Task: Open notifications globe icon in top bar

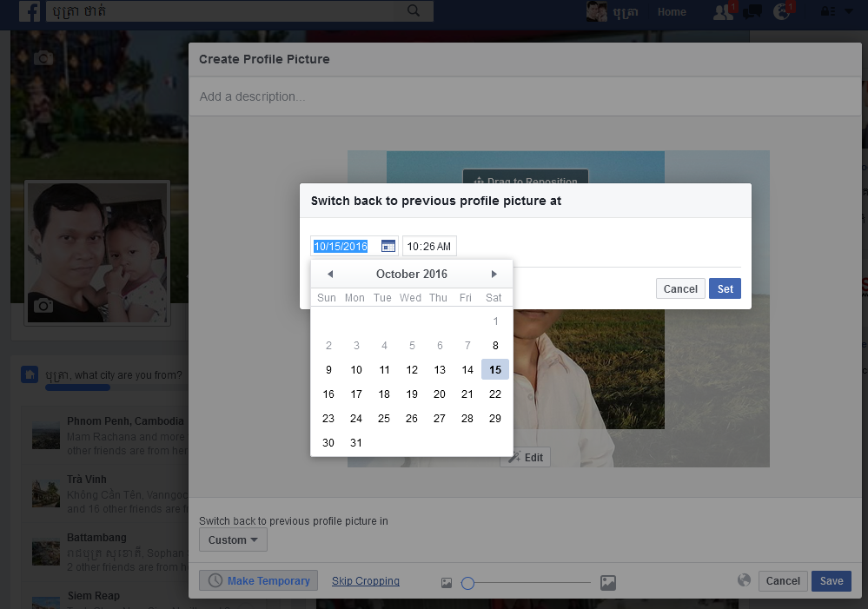Action: click(x=782, y=11)
